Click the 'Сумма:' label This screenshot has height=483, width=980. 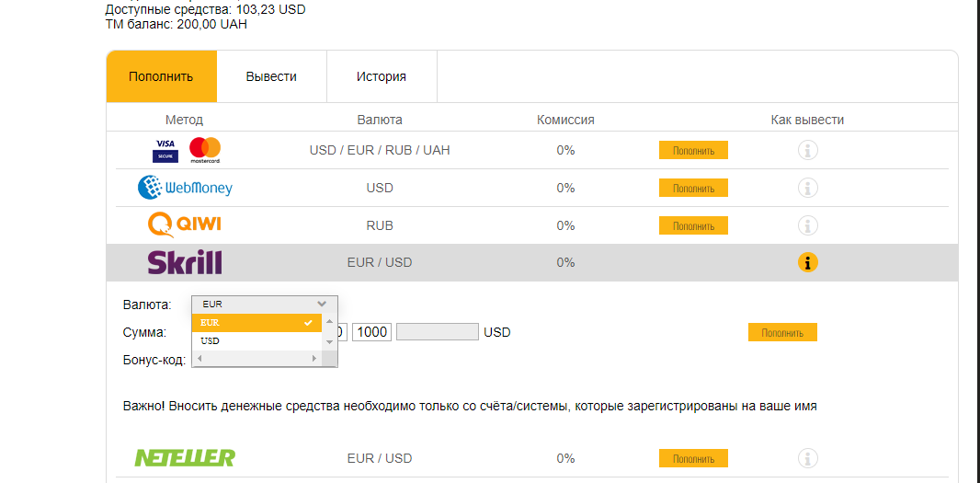(x=145, y=332)
